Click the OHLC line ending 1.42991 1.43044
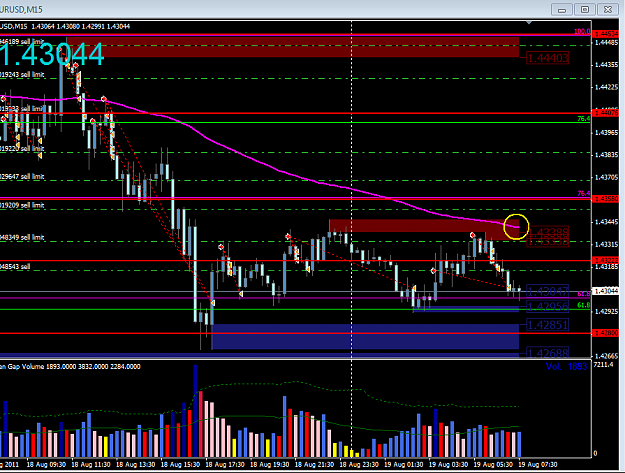The width and height of the screenshot is (625, 473). point(65,27)
